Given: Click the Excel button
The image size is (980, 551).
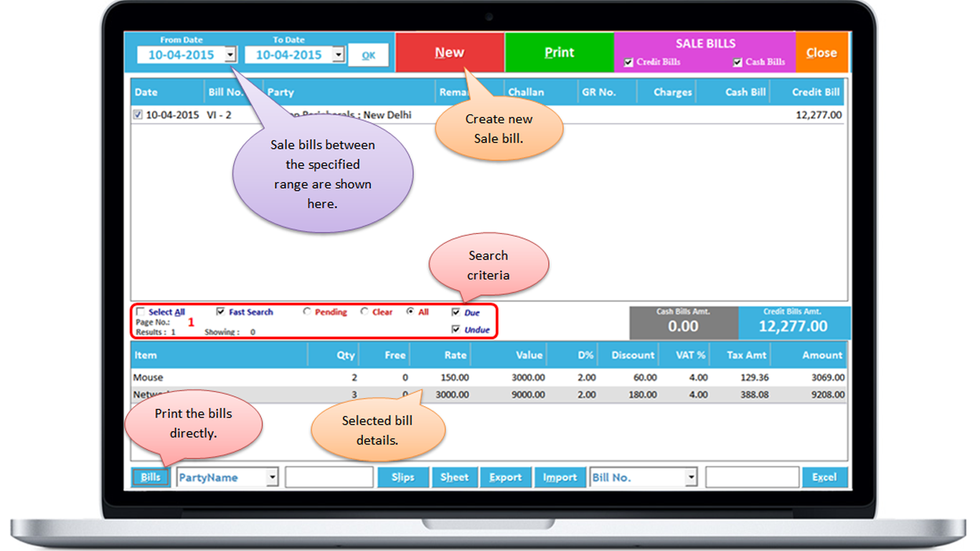Looking at the screenshot, I should click(824, 477).
